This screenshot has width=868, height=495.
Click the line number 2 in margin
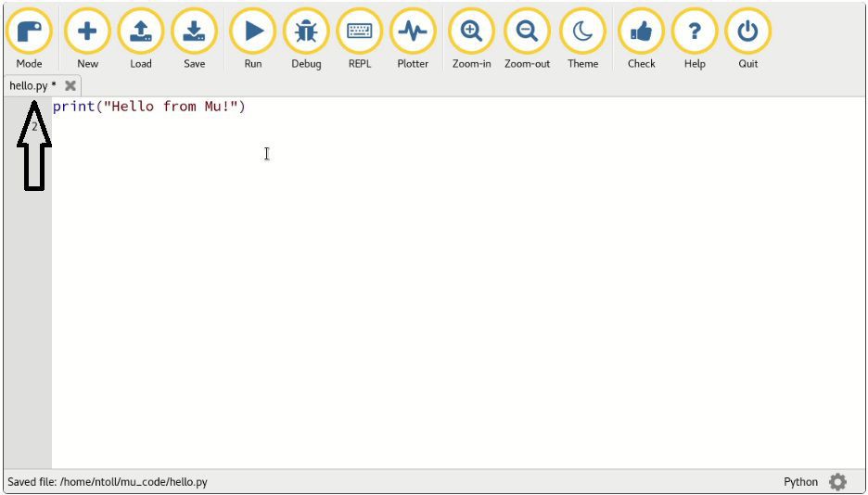pos(34,127)
